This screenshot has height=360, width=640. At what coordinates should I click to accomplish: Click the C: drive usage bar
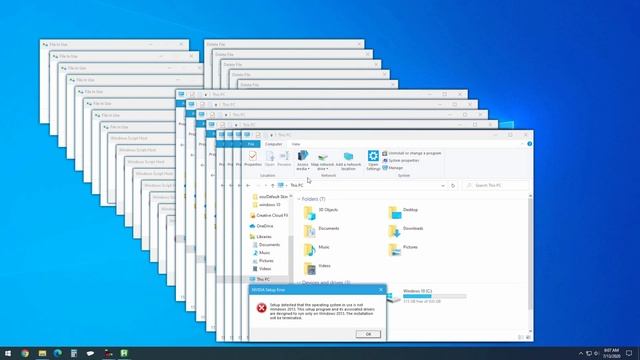[434, 296]
